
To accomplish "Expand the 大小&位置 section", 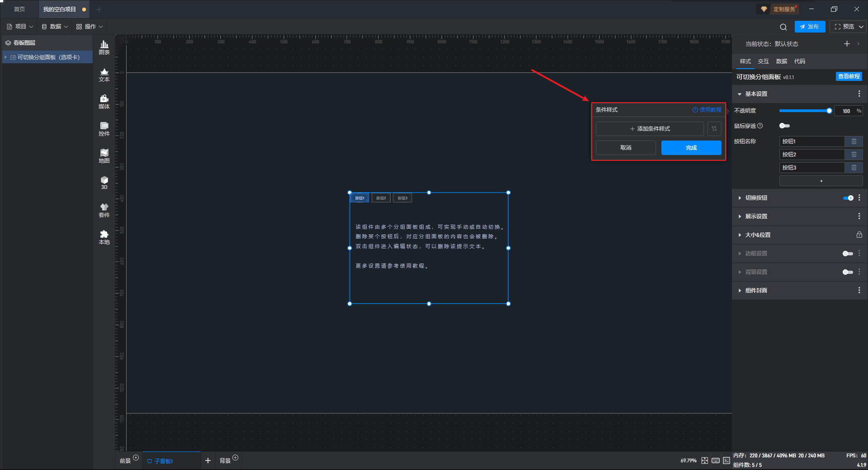I will tap(740, 235).
